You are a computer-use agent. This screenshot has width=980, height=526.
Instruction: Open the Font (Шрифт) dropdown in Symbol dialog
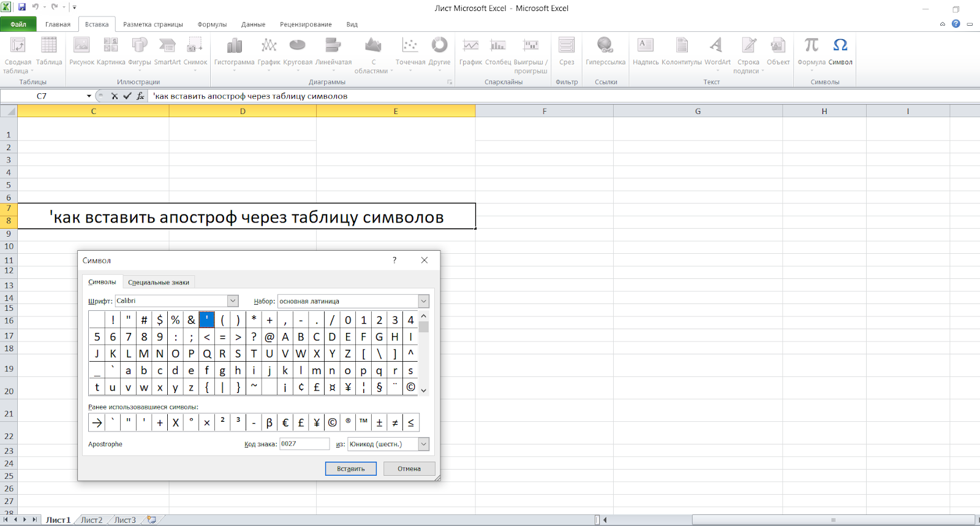coord(233,301)
